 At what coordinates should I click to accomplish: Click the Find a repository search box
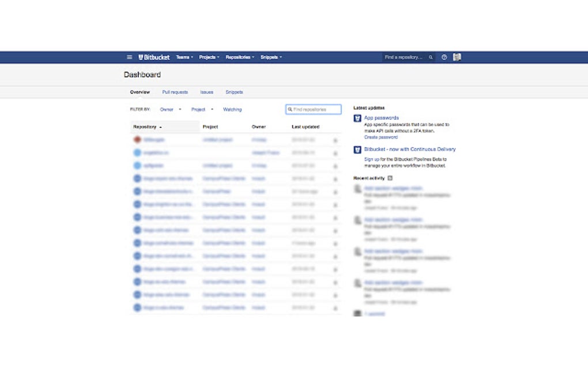coord(404,57)
